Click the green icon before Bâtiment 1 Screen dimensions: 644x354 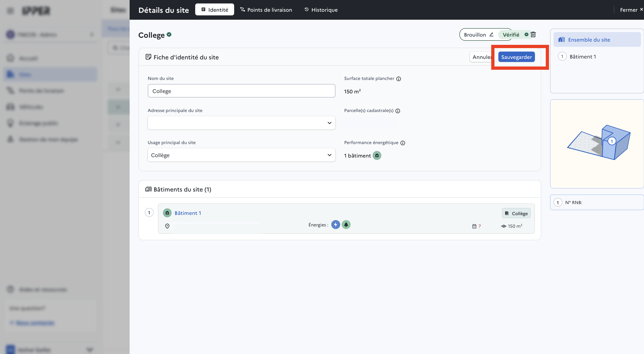(x=167, y=213)
